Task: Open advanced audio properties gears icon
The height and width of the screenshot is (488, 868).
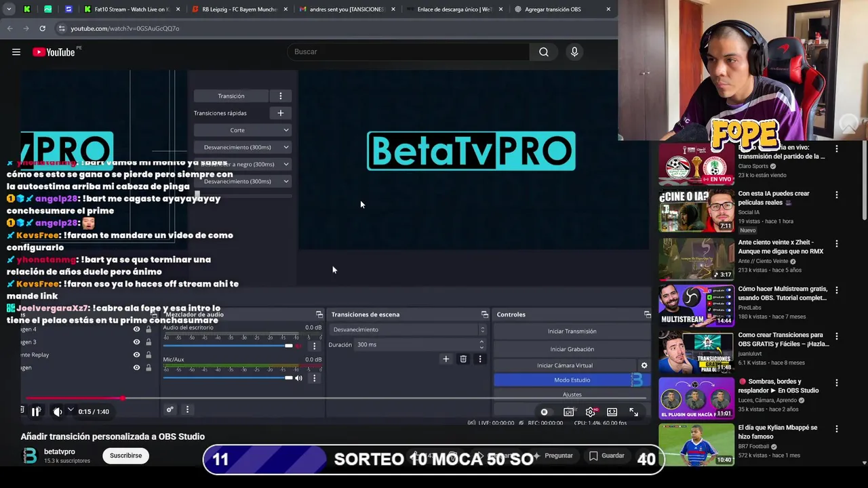Action: pos(170,409)
